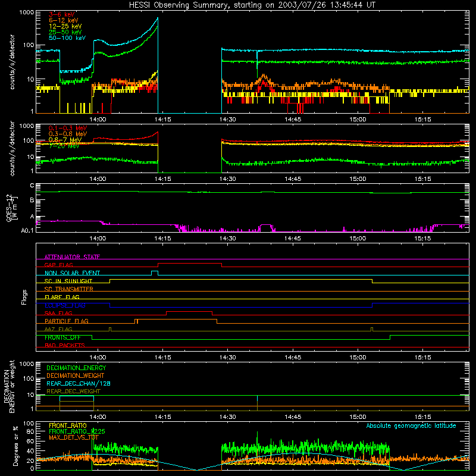This screenshot has width=476, height=476.
Task: Select the PARTICLE_FLAG label
Action: click(x=67, y=321)
